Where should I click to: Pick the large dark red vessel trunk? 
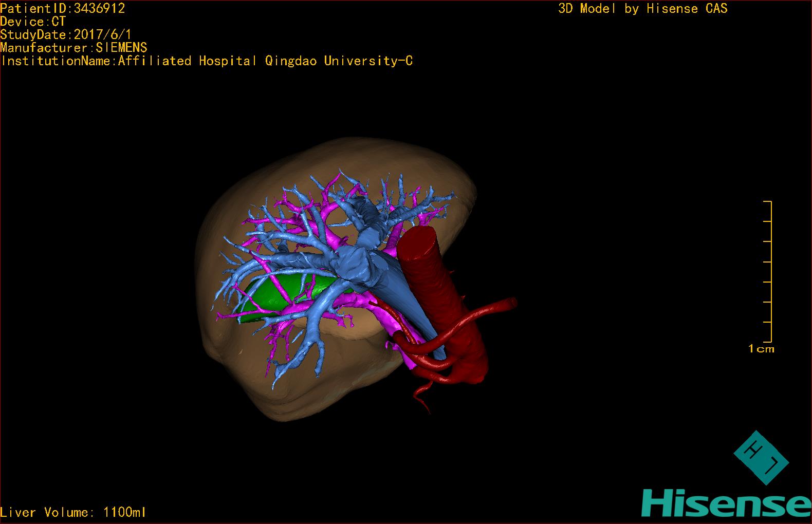pos(441,303)
